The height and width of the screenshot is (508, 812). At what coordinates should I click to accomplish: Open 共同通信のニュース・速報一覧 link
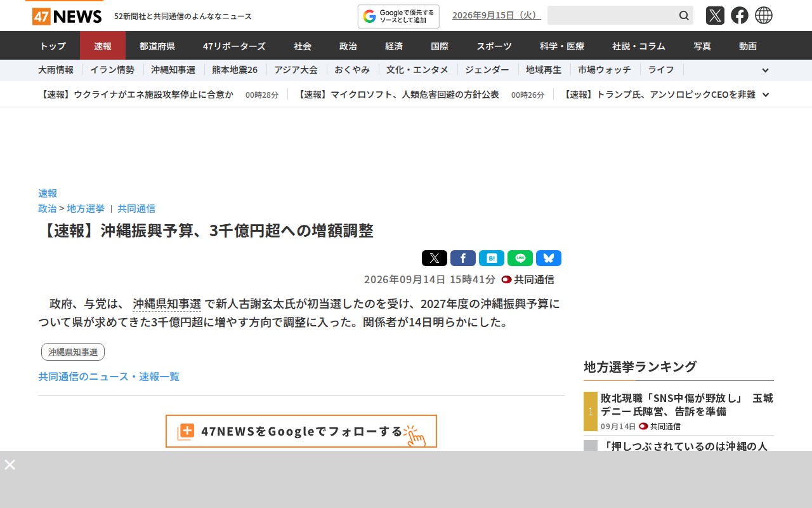point(109,377)
